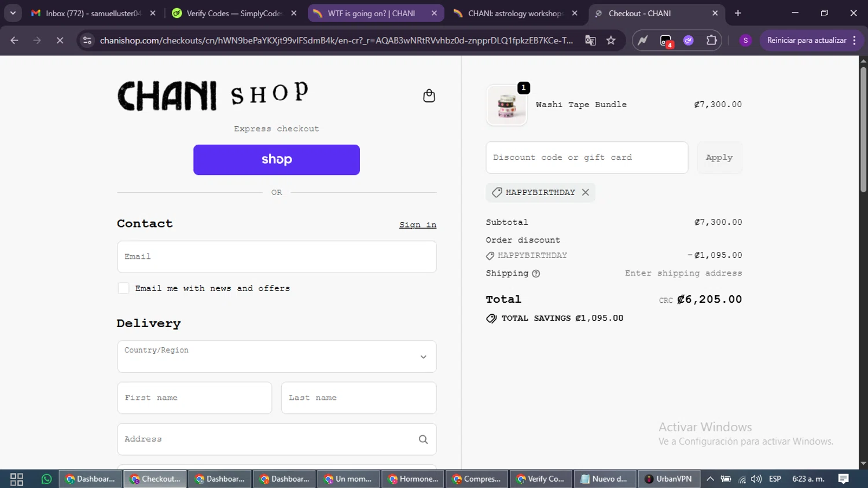The height and width of the screenshot is (488, 868).
Task: Click the extension icon with red badge 4
Action: [x=666, y=41]
